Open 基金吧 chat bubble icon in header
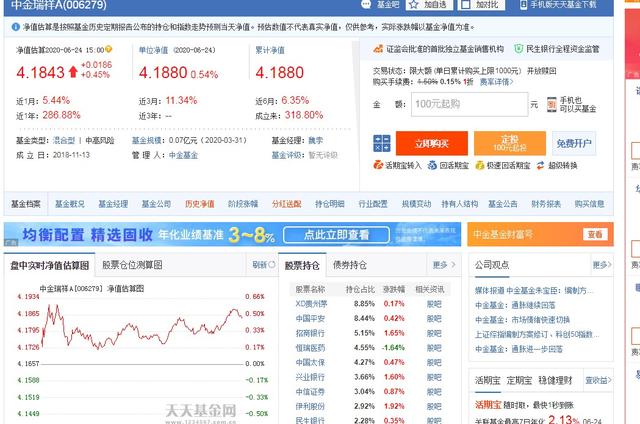 366,4
